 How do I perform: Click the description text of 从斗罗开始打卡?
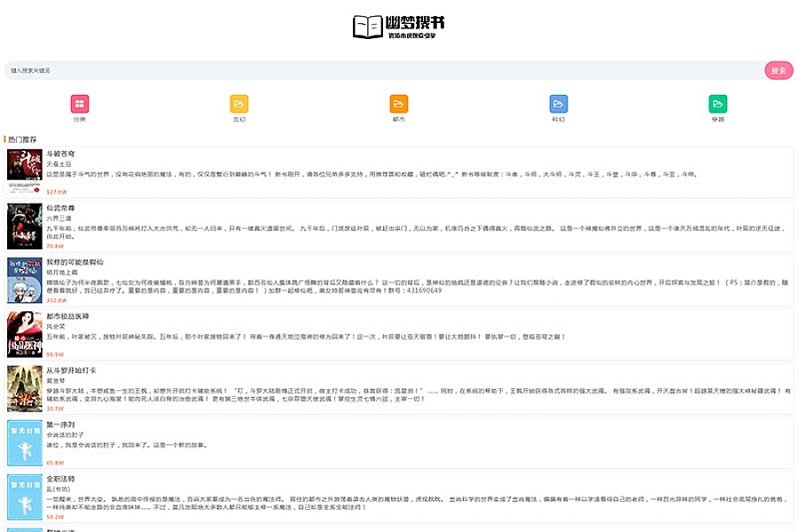[418, 395]
